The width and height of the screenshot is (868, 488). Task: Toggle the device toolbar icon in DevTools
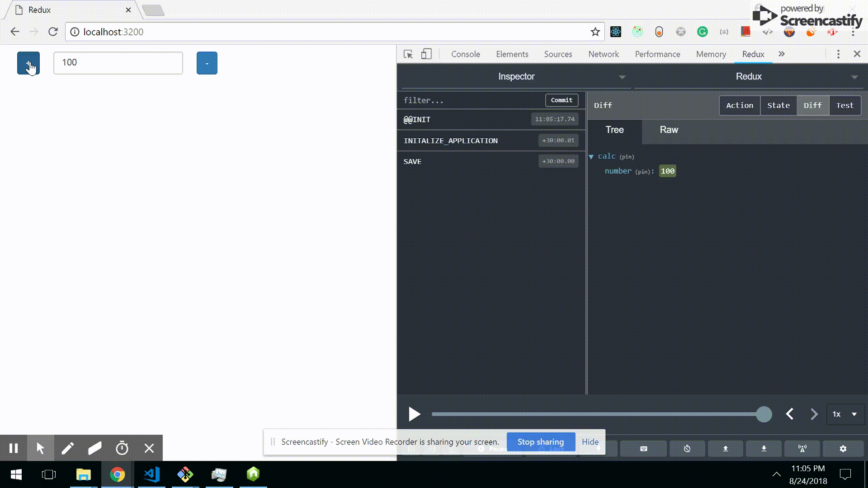(426, 54)
